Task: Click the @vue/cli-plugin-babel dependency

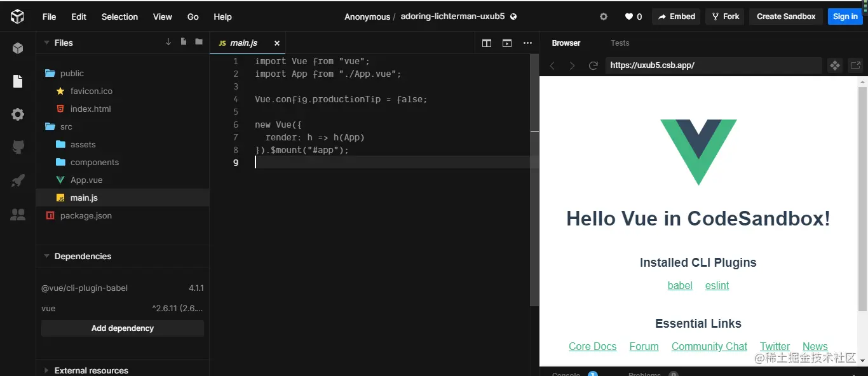Action: [x=123, y=288]
